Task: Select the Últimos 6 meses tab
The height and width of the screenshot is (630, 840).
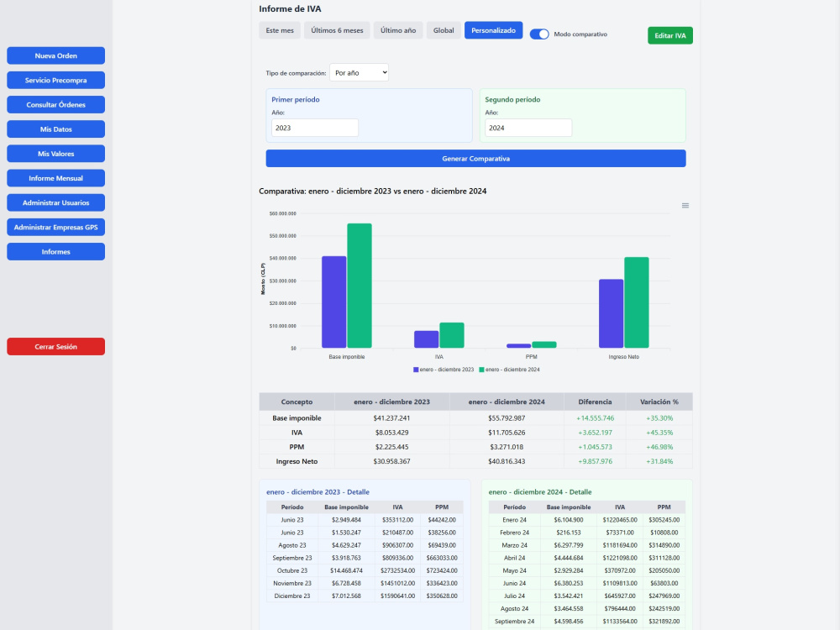Action: [x=337, y=30]
